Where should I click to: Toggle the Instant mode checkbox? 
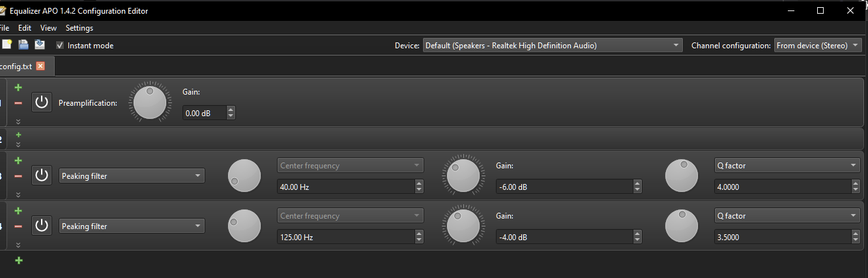click(60, 46)
